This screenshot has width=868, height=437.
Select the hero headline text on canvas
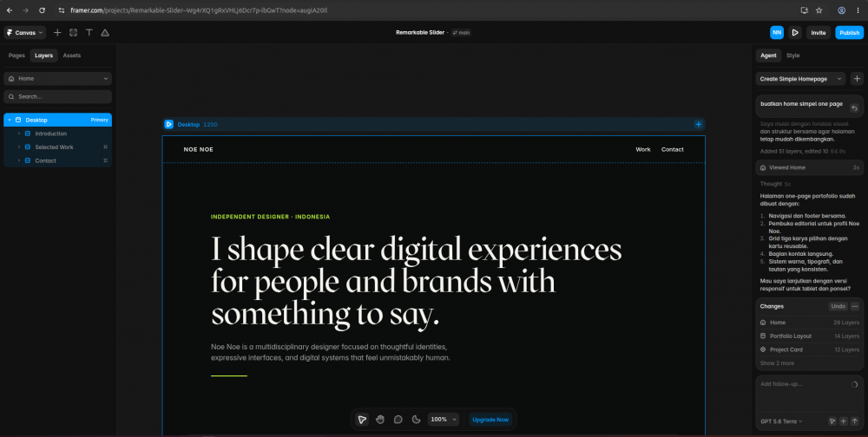417,282
